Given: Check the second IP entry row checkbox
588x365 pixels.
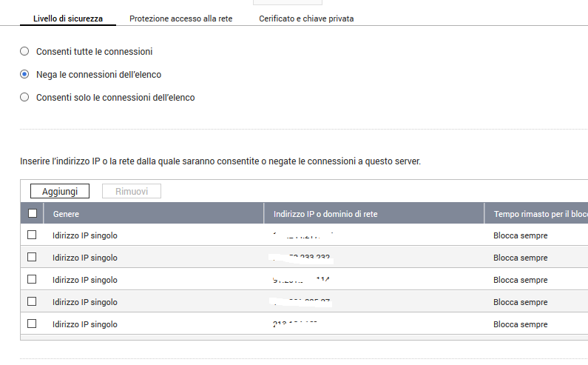Looking at the screenshot, I should (32, 257).
